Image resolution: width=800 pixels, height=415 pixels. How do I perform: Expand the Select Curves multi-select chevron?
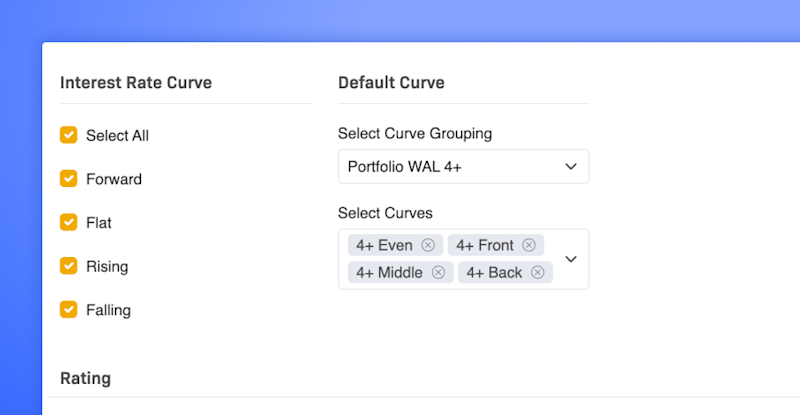pos(571,259)
